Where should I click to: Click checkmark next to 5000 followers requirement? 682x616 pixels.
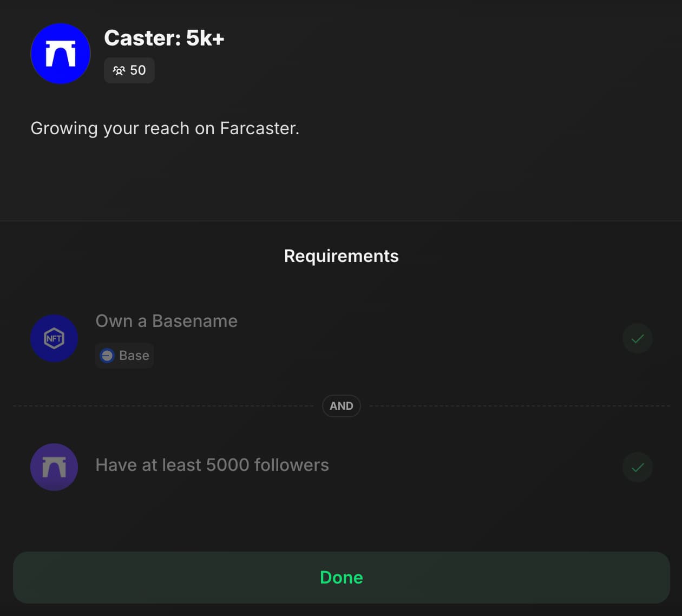pos(637,467)
